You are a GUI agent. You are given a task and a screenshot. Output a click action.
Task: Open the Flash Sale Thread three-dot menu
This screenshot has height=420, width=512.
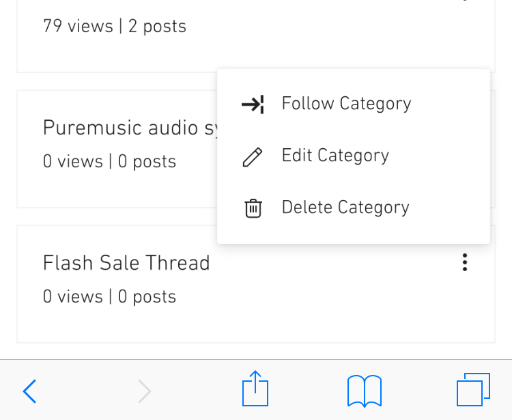pyautogui.click(x=465, y=262)
